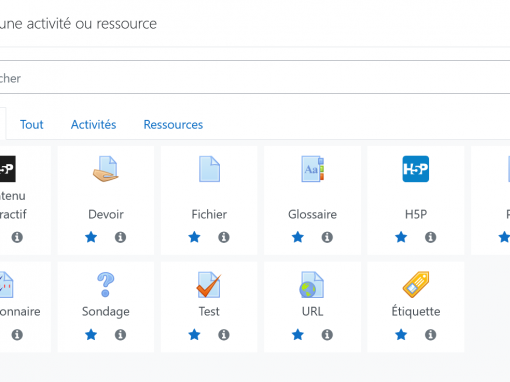
Task: Click the Étiquette label
Action: coord(416,311)
